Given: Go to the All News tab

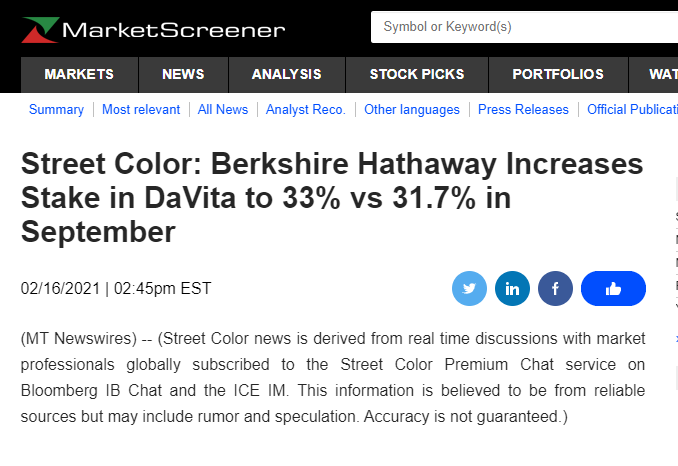Looking at the screenshot, I should click(x=223, y=110).
